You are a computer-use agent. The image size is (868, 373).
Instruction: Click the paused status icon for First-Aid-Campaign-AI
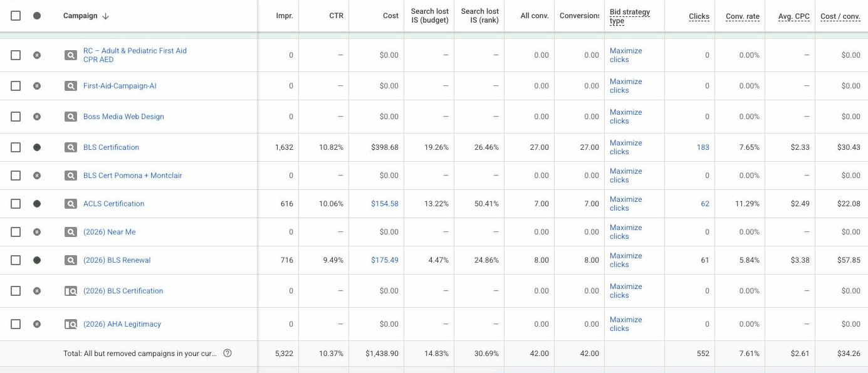coord(37,86)
